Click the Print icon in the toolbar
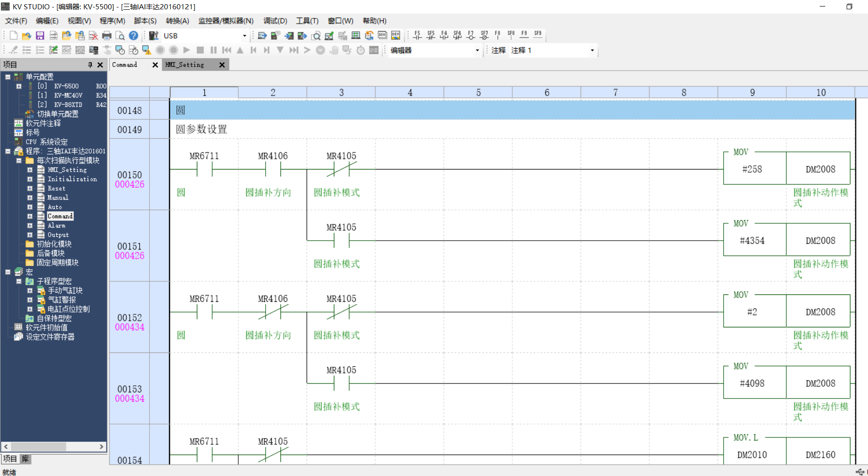Viewport: 868px width, 476px height. click(x=107, y=36)
